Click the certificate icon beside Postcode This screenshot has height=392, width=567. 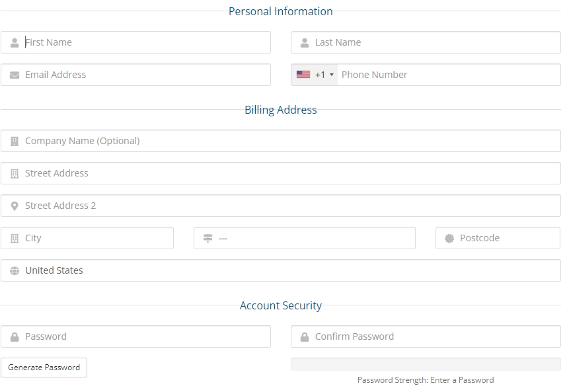(449, 238)
